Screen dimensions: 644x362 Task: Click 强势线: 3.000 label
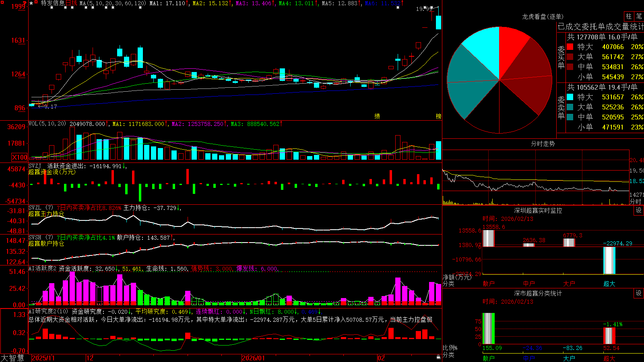click(x=212, y=269)
